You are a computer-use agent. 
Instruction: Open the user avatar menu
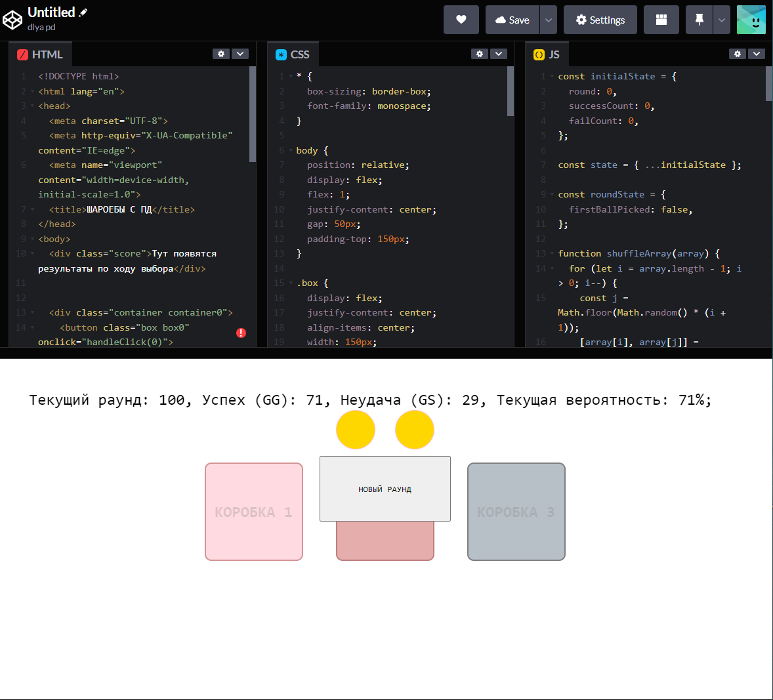pos(751,20)
